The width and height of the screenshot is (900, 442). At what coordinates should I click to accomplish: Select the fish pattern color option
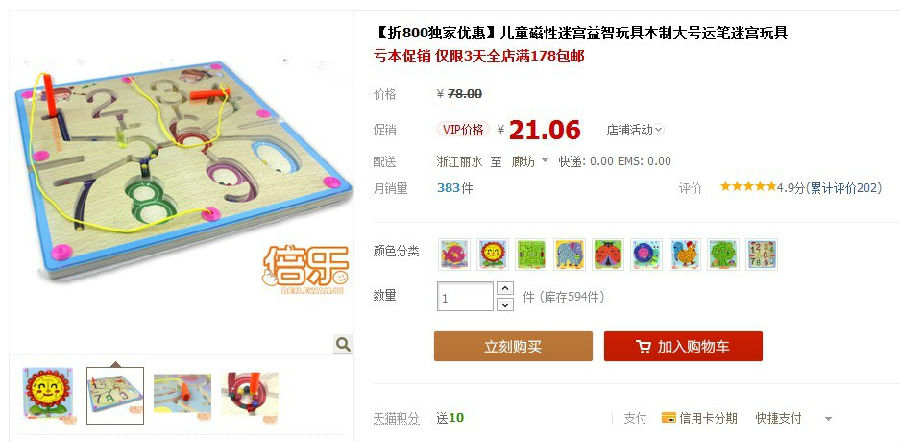(455, 254)
